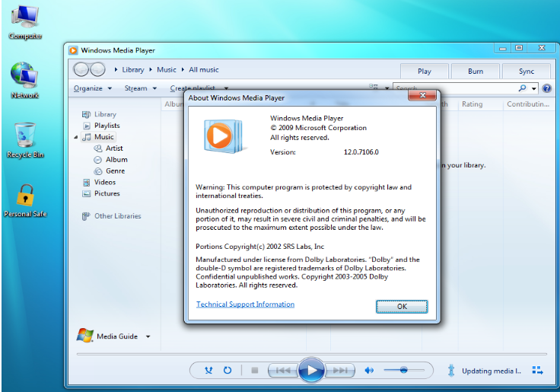Click the Stop playback button

point(255,370)
